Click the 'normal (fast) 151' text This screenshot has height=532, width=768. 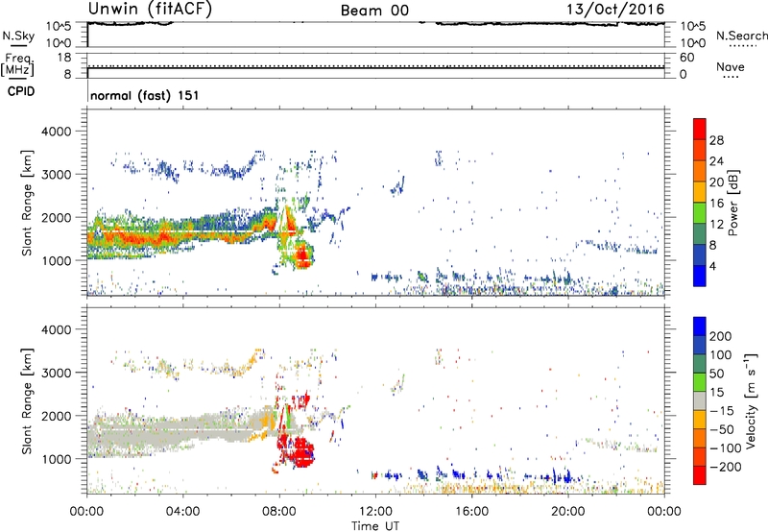pyautogui.click(x=145, y=95)
